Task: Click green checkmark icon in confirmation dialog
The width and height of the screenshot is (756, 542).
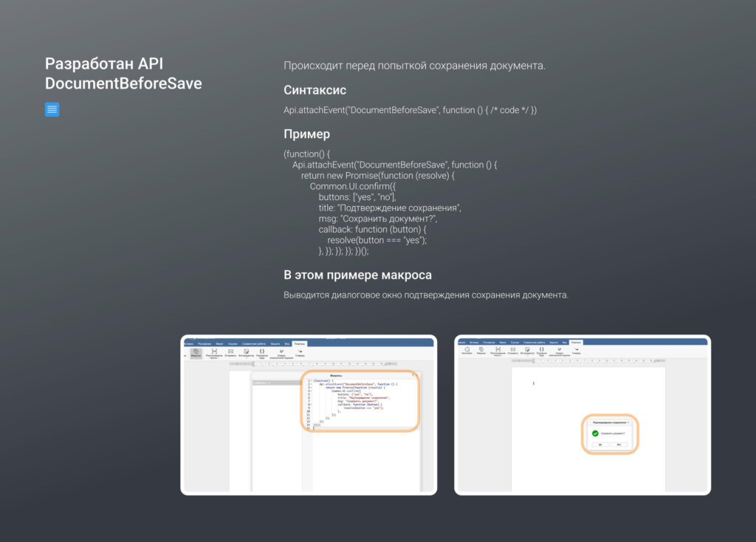Action: tap(595, 433)
